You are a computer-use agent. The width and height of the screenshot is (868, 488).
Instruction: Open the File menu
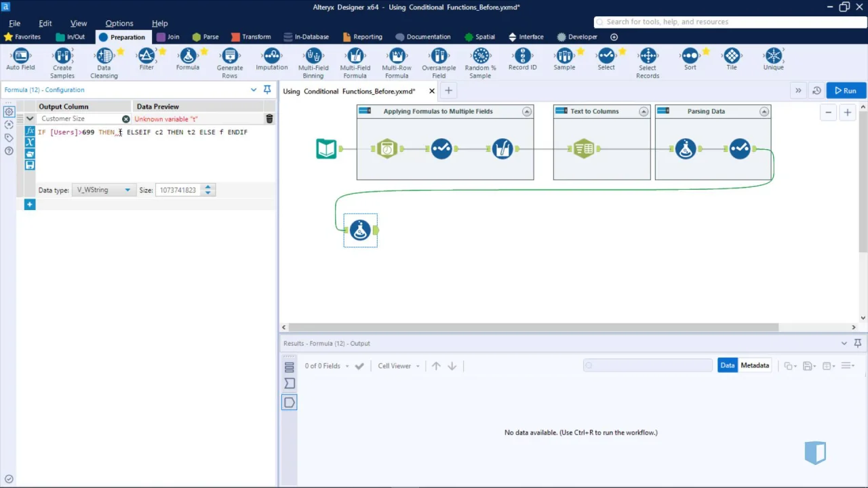14,23
